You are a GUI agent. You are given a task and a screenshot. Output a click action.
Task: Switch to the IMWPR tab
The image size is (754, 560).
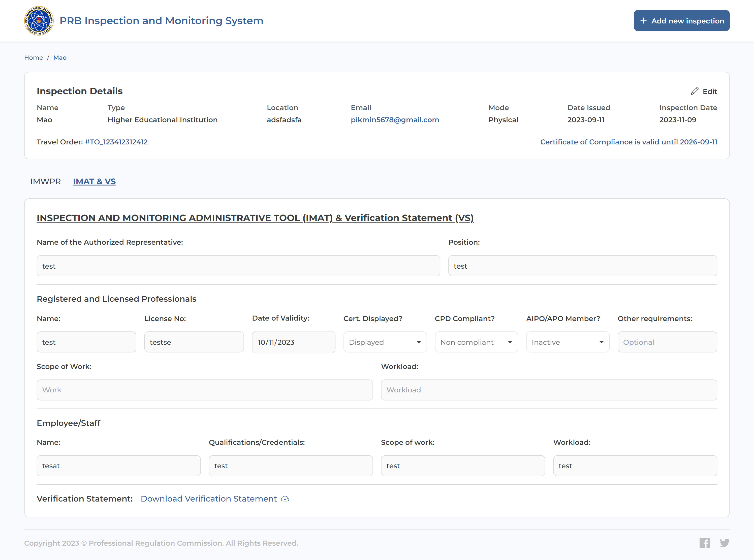coord(45,181)
